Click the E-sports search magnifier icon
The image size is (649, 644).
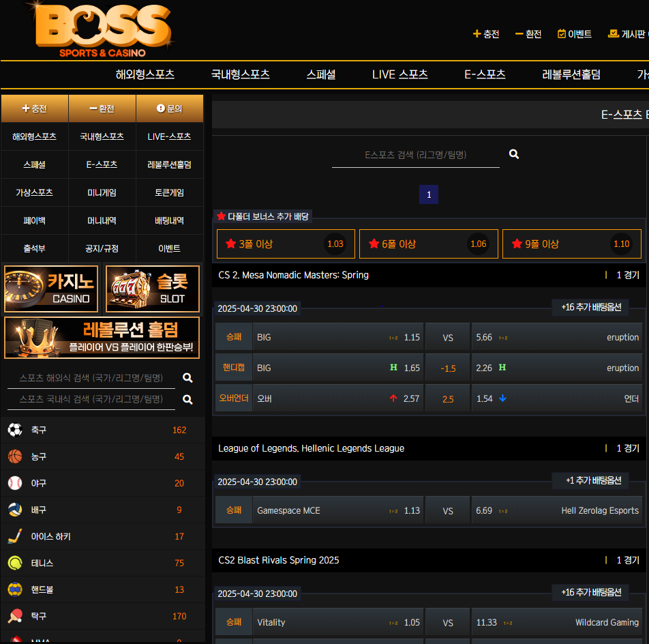pos(513,154)
